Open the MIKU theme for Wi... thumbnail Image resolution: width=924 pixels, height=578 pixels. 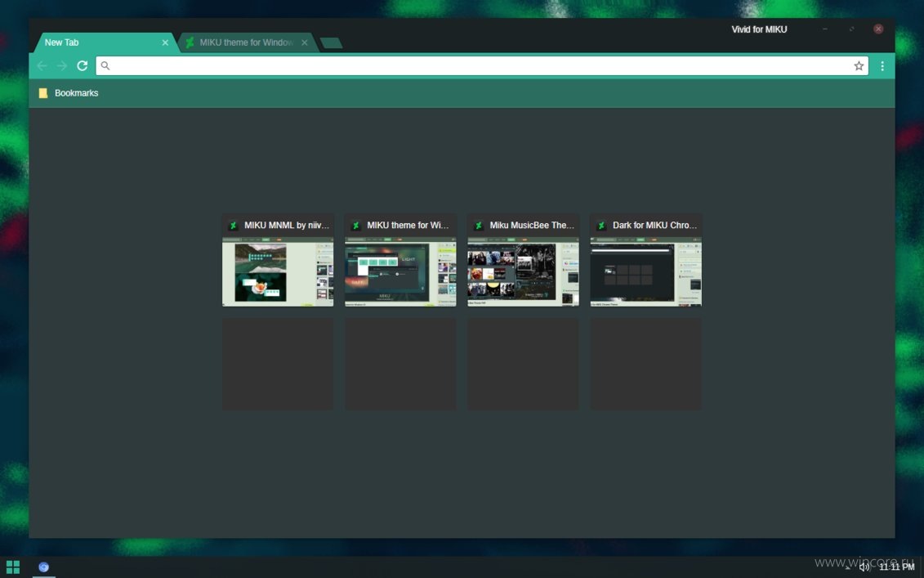(x=400, y=260)
